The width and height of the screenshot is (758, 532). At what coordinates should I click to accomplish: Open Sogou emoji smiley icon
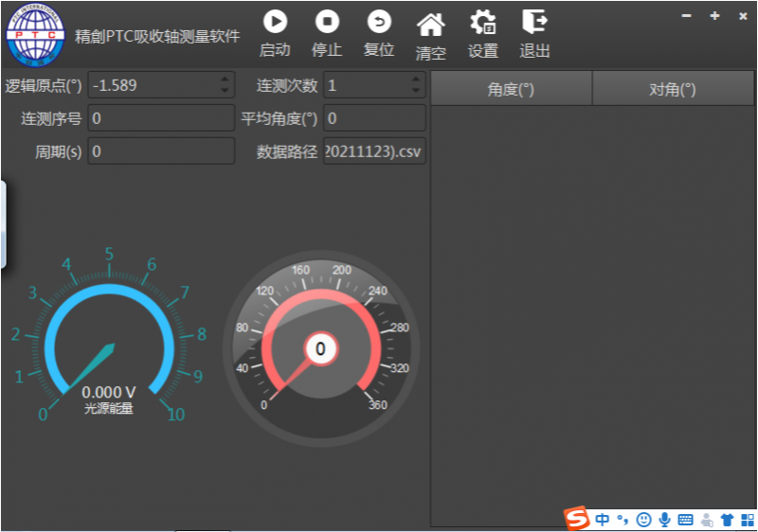(x=643, y=519)
